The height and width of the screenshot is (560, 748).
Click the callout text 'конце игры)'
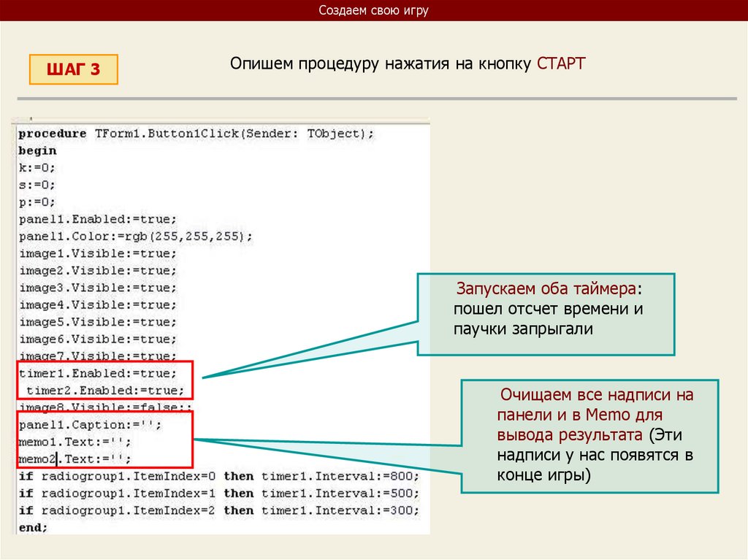click(x=543, y=475)
